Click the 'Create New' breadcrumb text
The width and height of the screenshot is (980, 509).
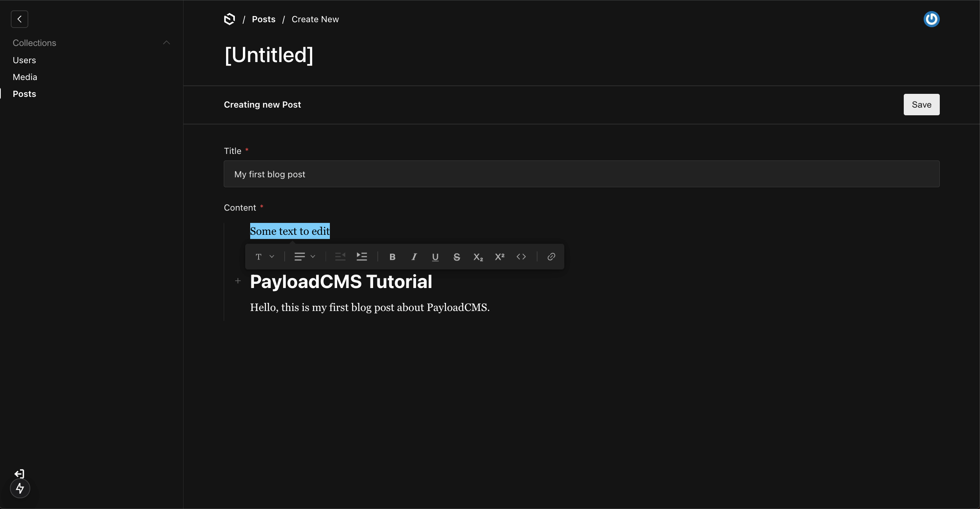point(315,19)
